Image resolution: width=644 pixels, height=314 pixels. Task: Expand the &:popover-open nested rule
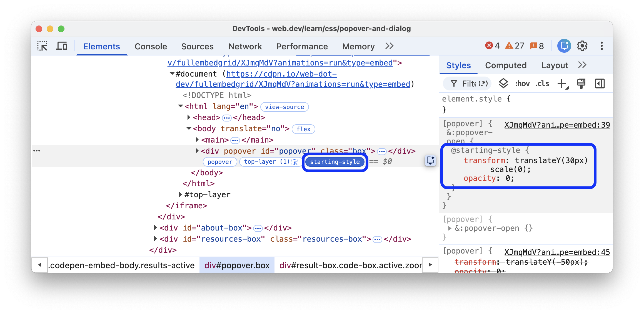[450, 228]
